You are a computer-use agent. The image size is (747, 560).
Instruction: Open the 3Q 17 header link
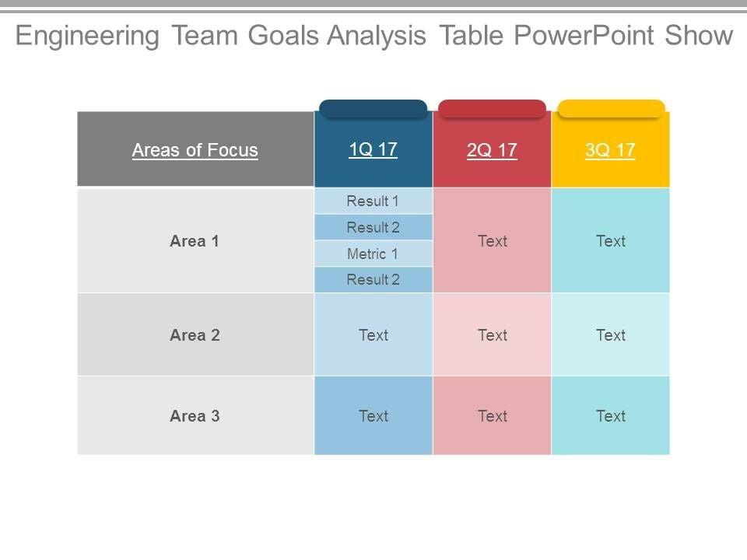tap(610, 150)
